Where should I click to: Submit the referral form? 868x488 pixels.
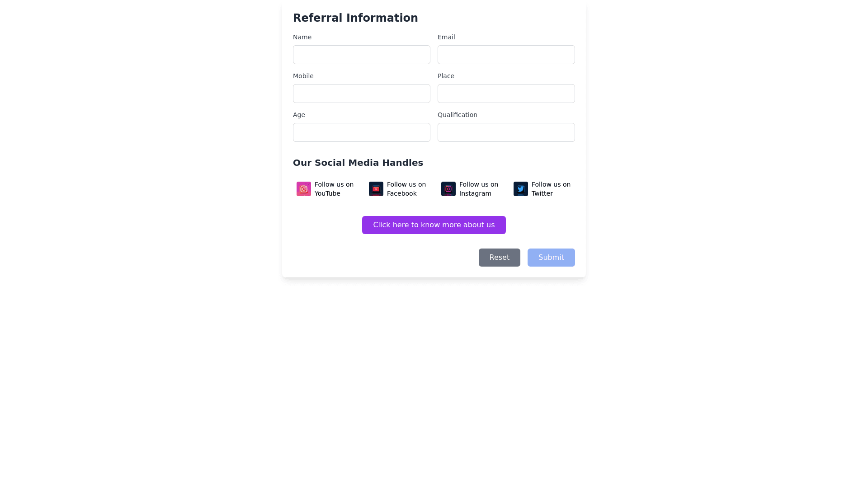point(551,258)
